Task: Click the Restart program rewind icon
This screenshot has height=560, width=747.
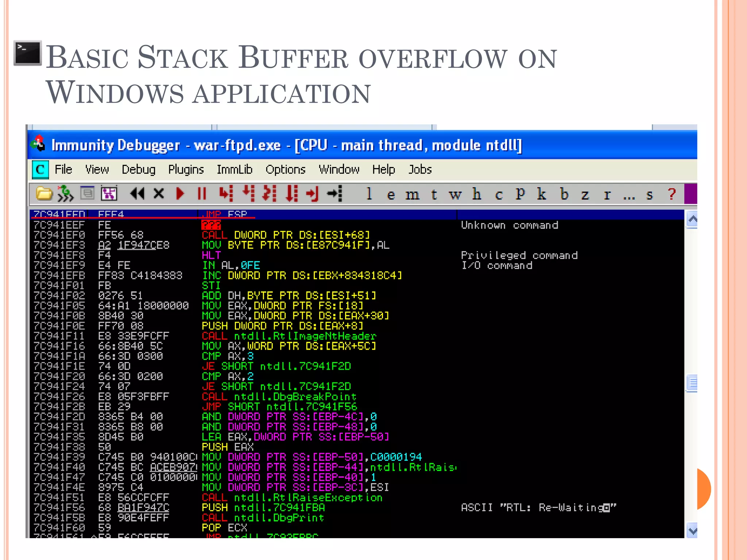Action: (137, 194)
